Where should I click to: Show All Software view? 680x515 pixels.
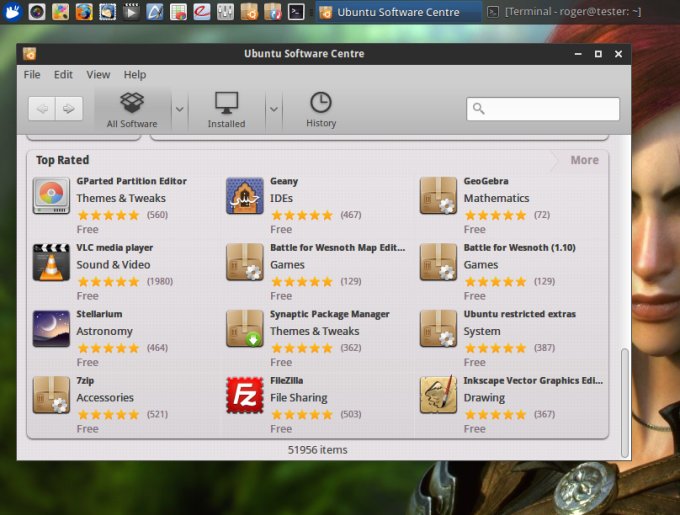pyautogui.click(x=132, y=110)
